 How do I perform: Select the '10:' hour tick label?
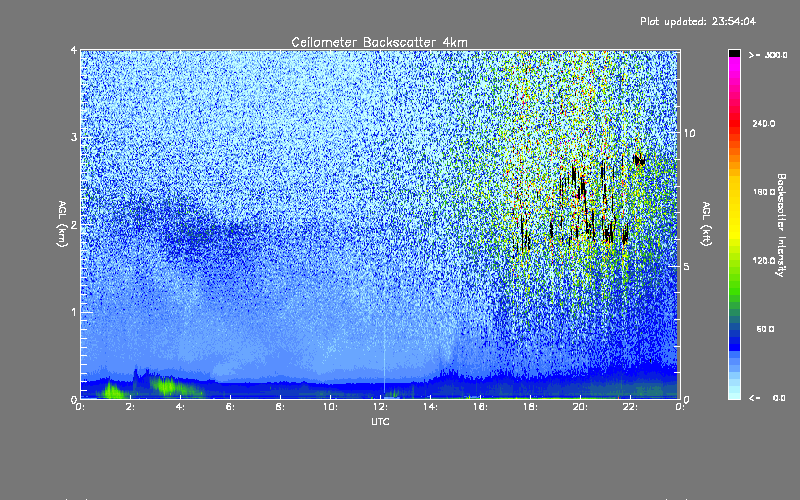coord(331,407)
